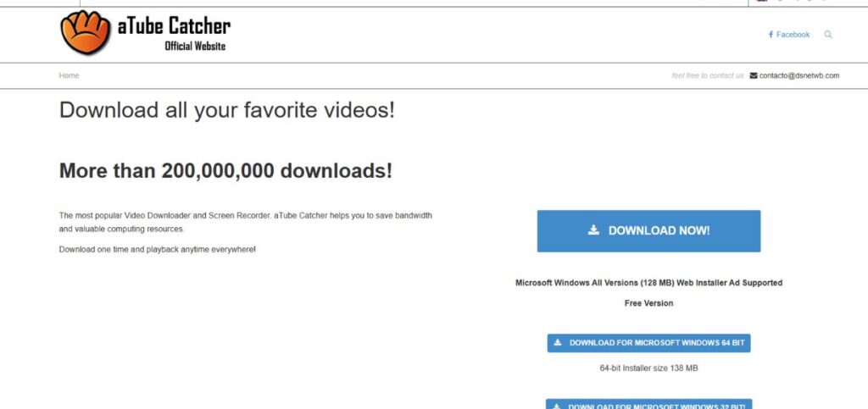Image resolution: width=868 pixels, height=409 pixels.
Task: Click the 'Official Website' subtitle
Action: pos(195,47)
